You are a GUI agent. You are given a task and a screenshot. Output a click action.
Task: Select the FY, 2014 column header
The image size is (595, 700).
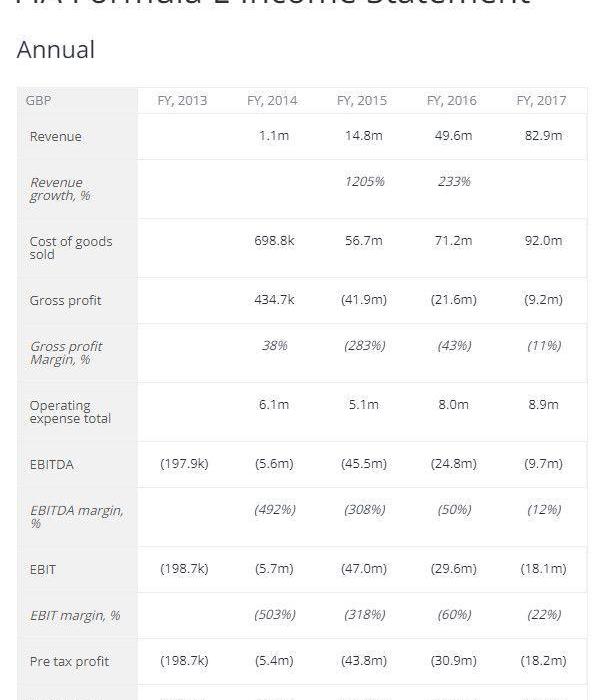point(272,100)
